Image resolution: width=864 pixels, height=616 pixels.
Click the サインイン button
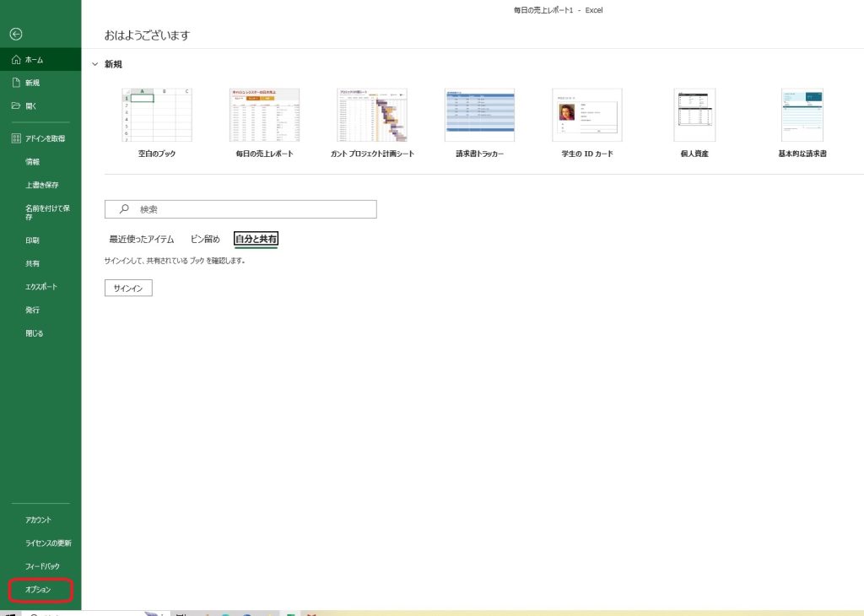point(128,289)
